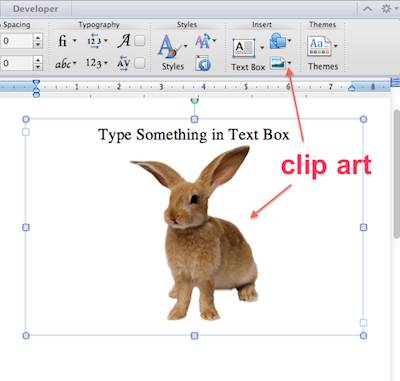This screenshot has height=381, width=400.
Task: Click the lower 123 number forms icon
Action: pos(93,63)
